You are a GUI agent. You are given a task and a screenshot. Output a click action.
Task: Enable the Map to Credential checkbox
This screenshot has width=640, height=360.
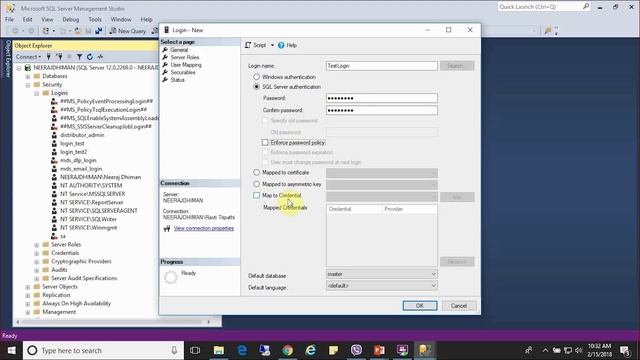(256, 196)
